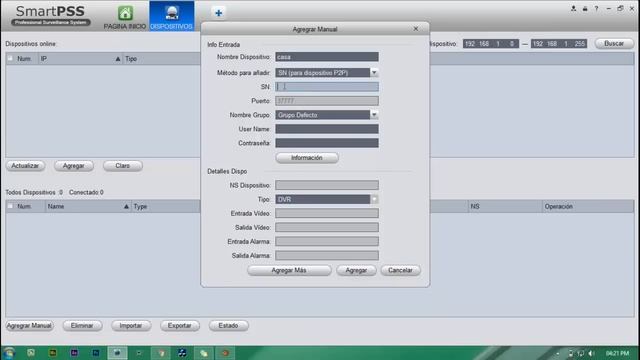Click the Importar button
This screenshot has width=640, height=360.
pyautogui.click(x=131, y=326)
